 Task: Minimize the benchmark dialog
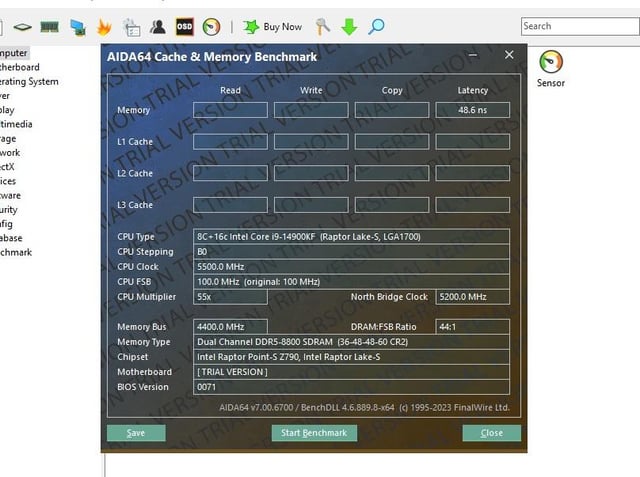473,55
